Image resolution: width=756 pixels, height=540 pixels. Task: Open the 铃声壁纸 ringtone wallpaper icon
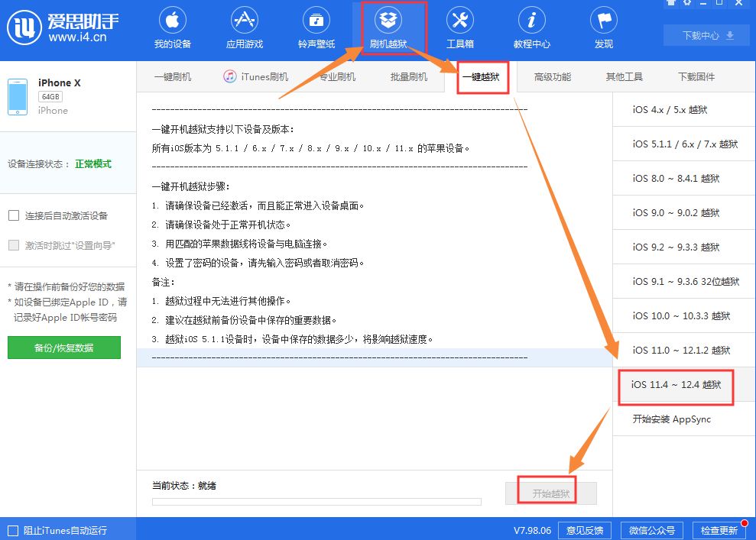point(315,23)
